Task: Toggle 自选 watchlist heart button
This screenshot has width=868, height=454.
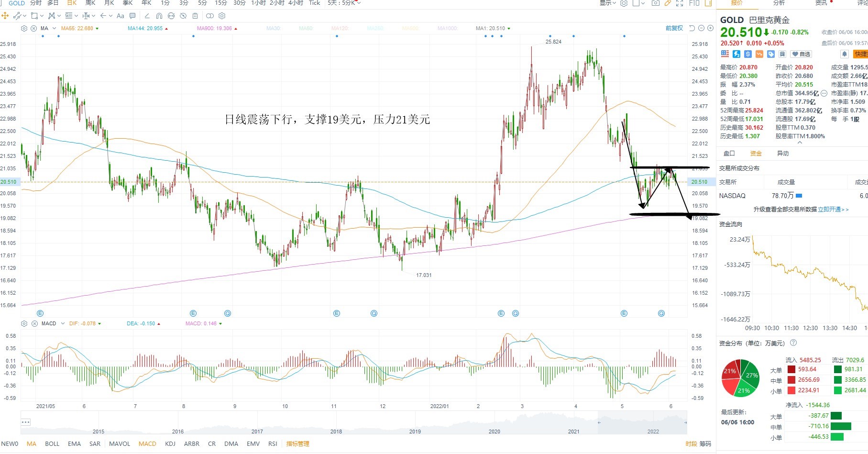Action: [x=801, y=54]
